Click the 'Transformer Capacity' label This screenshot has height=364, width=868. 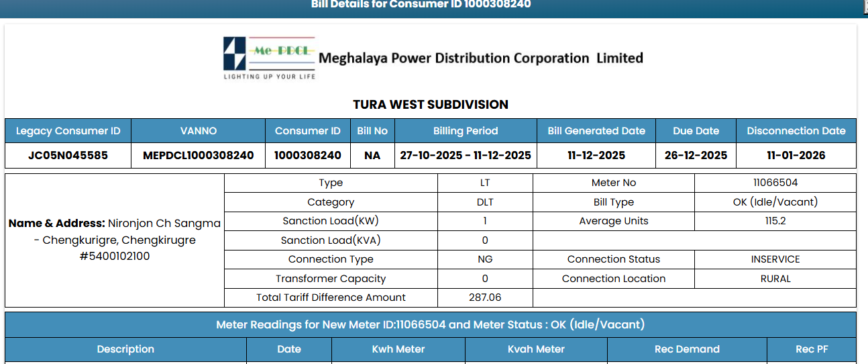click(331, 279)
